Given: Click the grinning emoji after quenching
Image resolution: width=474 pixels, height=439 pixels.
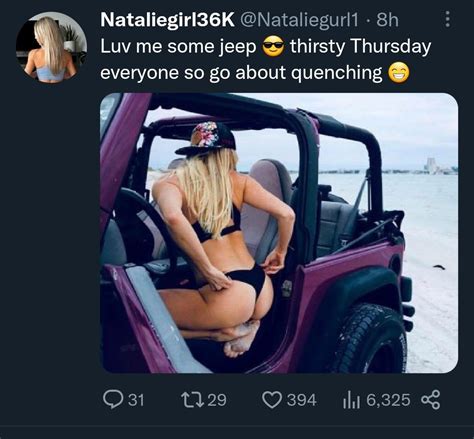Looking at the screenshot, I should 399,73.
